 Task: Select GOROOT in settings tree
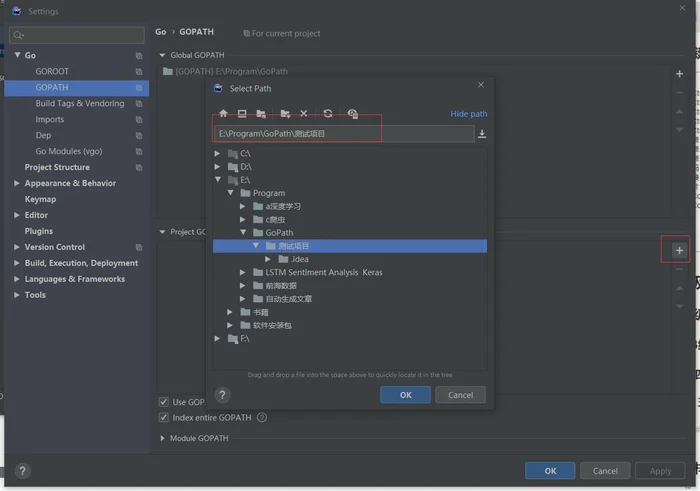click(52, 71)
